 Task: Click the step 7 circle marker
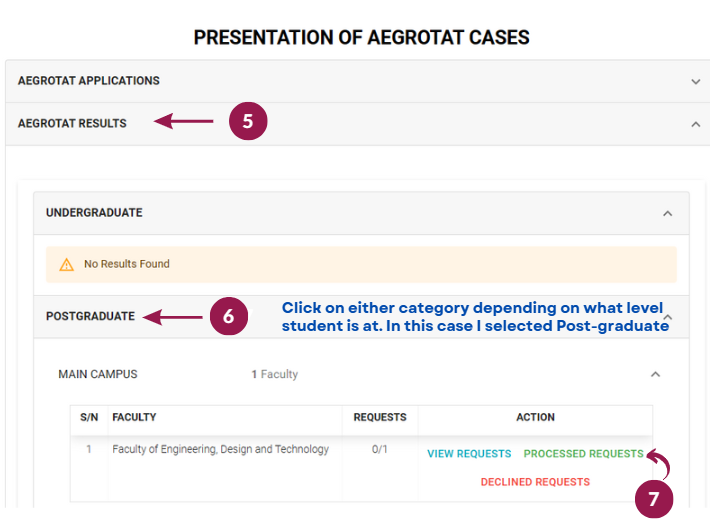pyautogui.click(x=654, y=499)
